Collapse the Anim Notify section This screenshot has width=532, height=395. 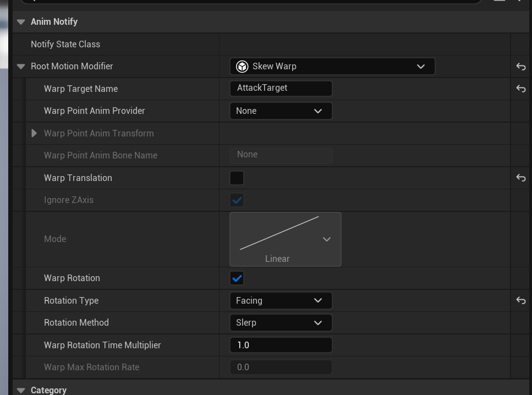point(21,22)
